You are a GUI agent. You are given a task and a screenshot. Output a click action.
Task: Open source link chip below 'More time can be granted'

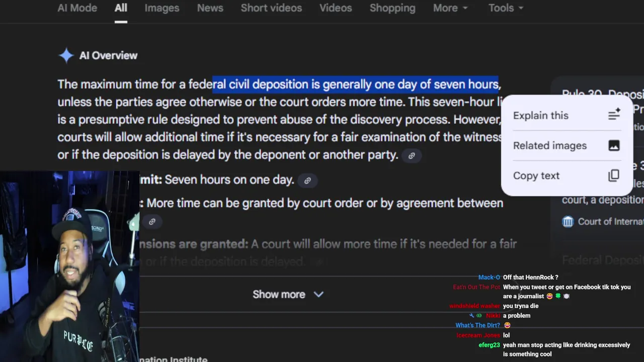click(152, 221)
